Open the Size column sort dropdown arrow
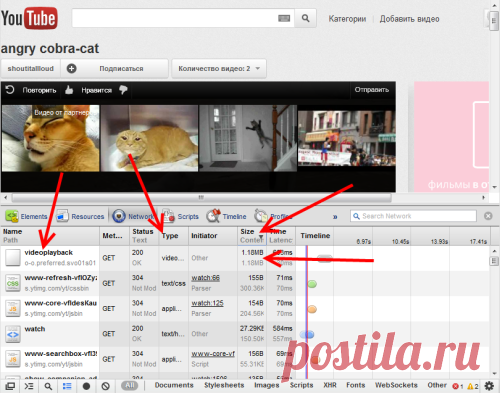This screenshot has height=393, width=500. coord(261,237)
